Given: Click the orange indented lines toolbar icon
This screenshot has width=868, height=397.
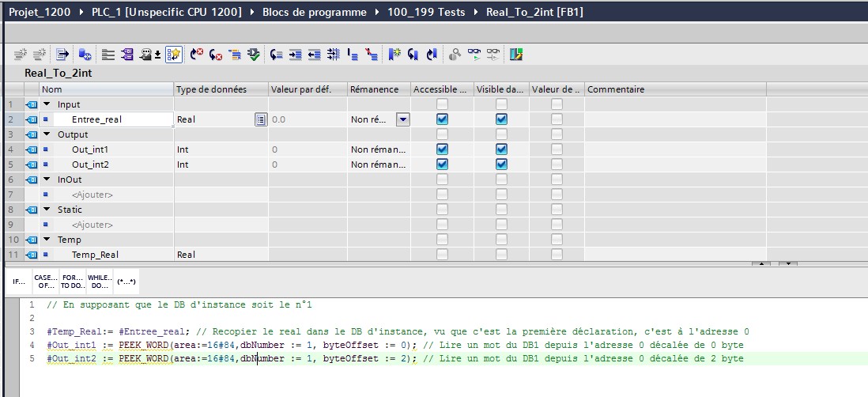Looking at the screenshot, I should (235, 55).
